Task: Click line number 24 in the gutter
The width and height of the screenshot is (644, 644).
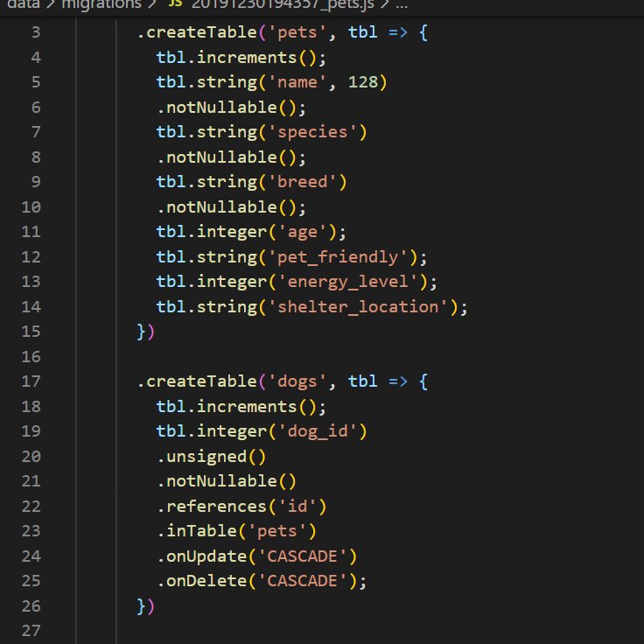Action: (31, 556)
